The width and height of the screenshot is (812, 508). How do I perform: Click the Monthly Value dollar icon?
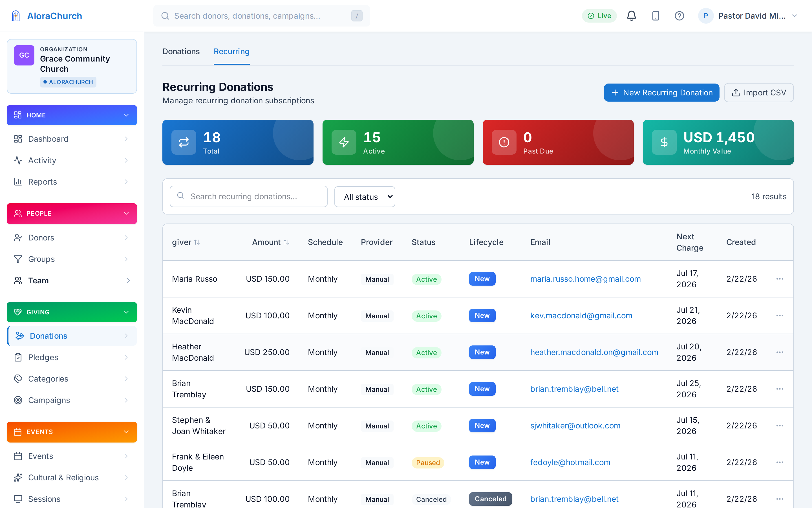(x=664, y=142)
